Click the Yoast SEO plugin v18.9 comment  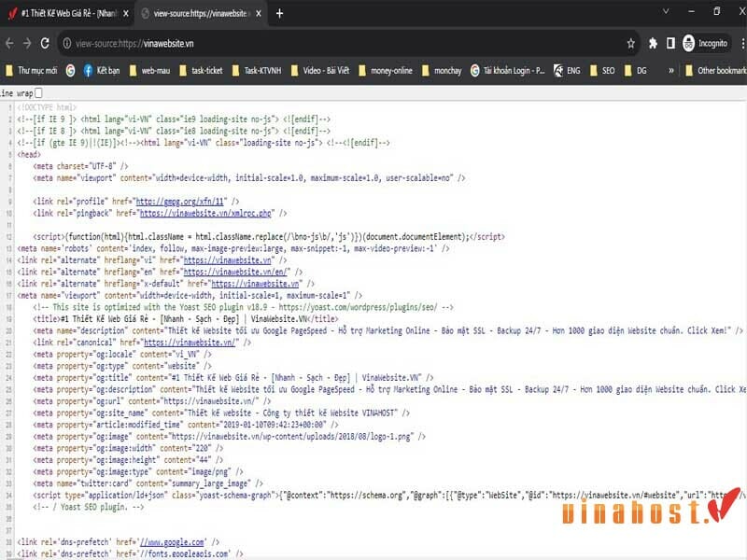[243, 307]
